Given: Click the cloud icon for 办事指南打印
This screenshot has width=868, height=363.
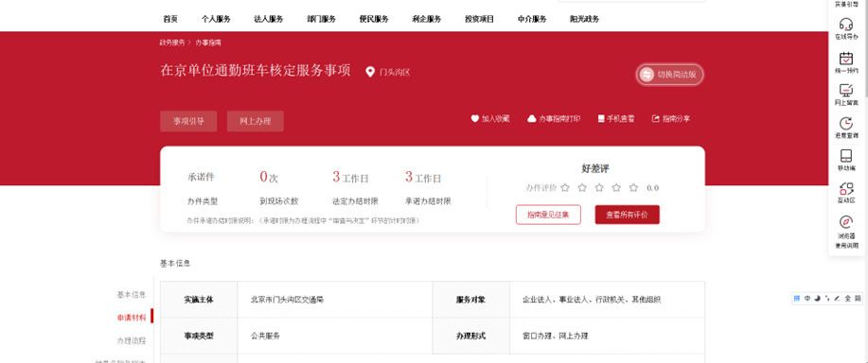Looking at the screenshot, I should click(531, 118).
